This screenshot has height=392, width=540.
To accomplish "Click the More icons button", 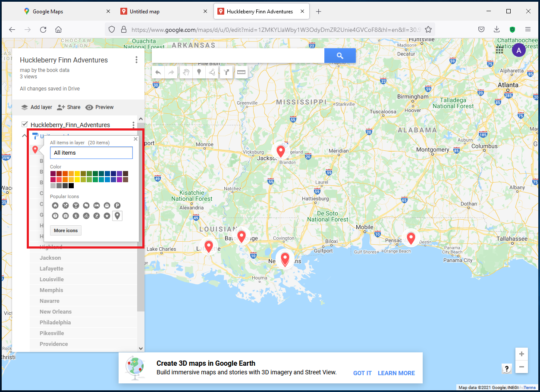I will point(66,230).
